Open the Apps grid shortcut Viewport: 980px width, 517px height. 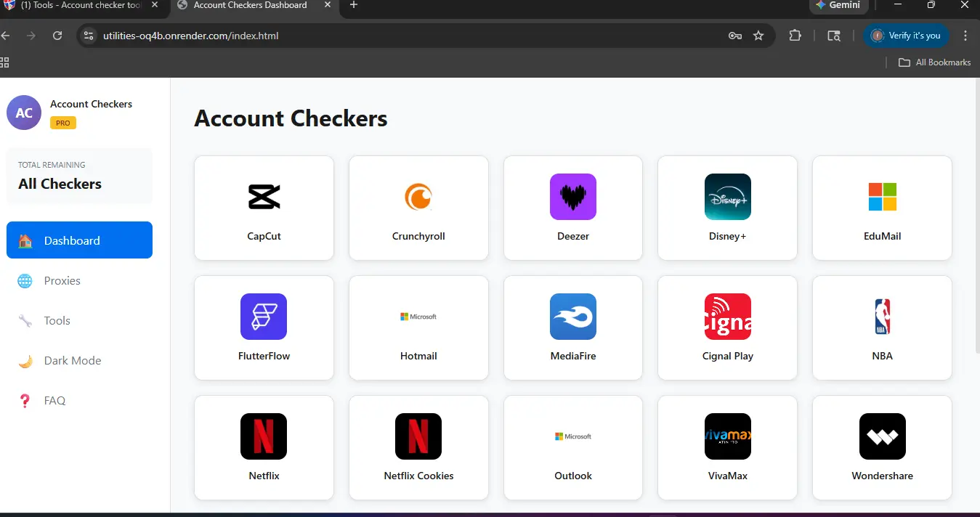(4, 62)
